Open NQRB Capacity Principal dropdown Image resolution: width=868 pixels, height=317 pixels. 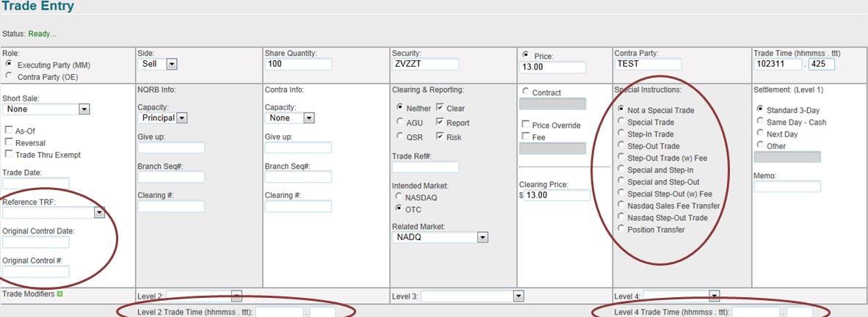click(x=182, y=118)
